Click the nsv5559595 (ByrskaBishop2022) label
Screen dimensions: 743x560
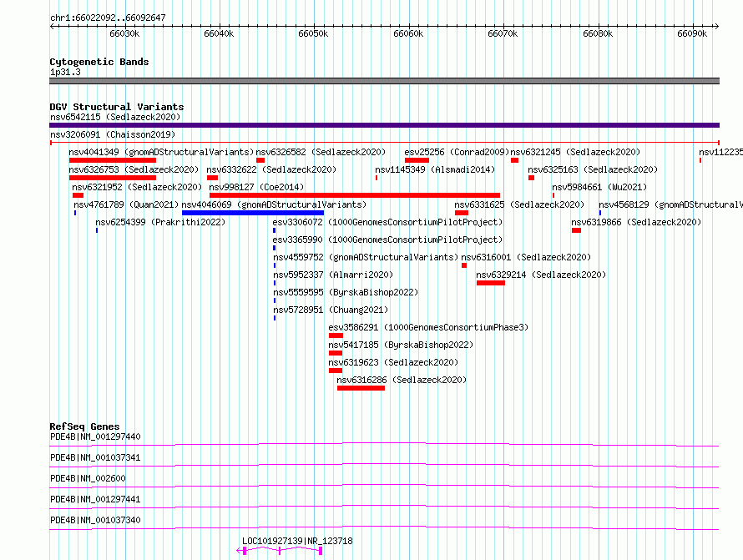346,292
